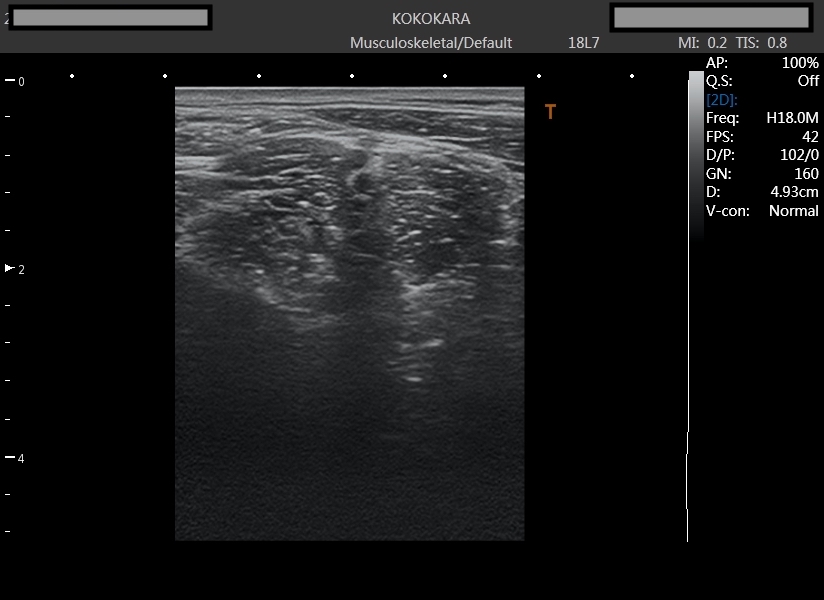Click the redacted field at top right

[711, 17]
